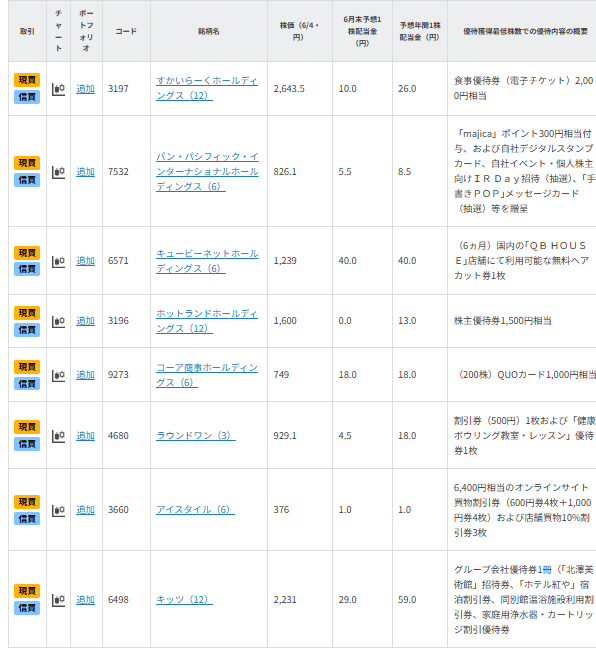596x658 pixels.
Task: Select annual dividend value 26.0
Action: tap(407, 89)
